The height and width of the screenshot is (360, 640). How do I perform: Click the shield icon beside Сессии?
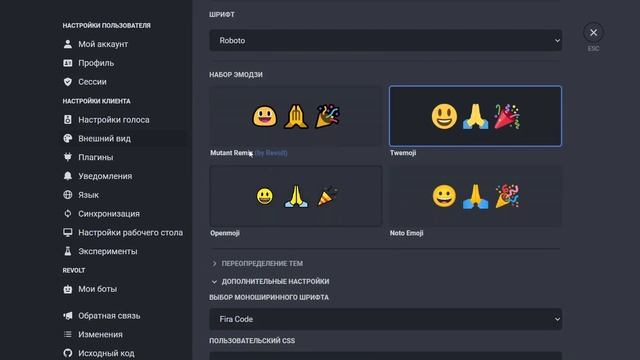68,82
